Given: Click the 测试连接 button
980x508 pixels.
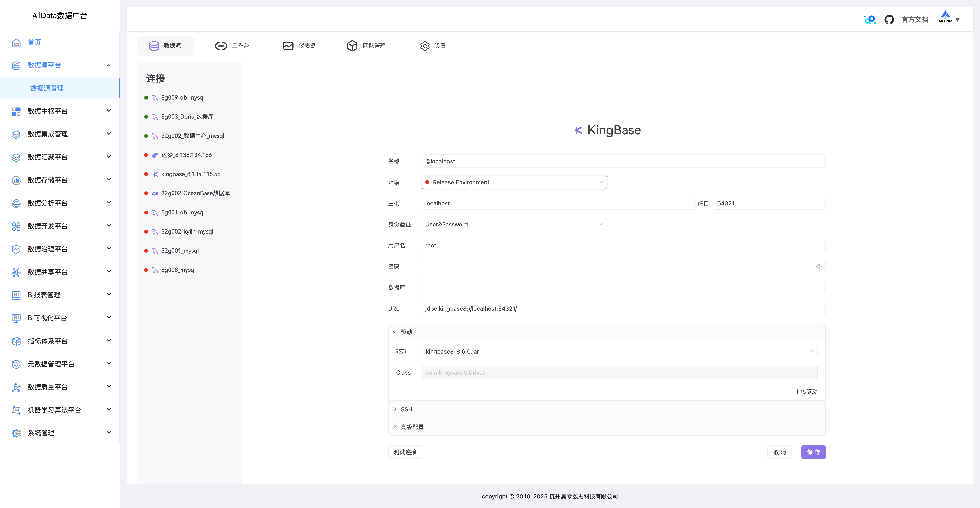Looking at the screenshot, I should click(405, 452).
